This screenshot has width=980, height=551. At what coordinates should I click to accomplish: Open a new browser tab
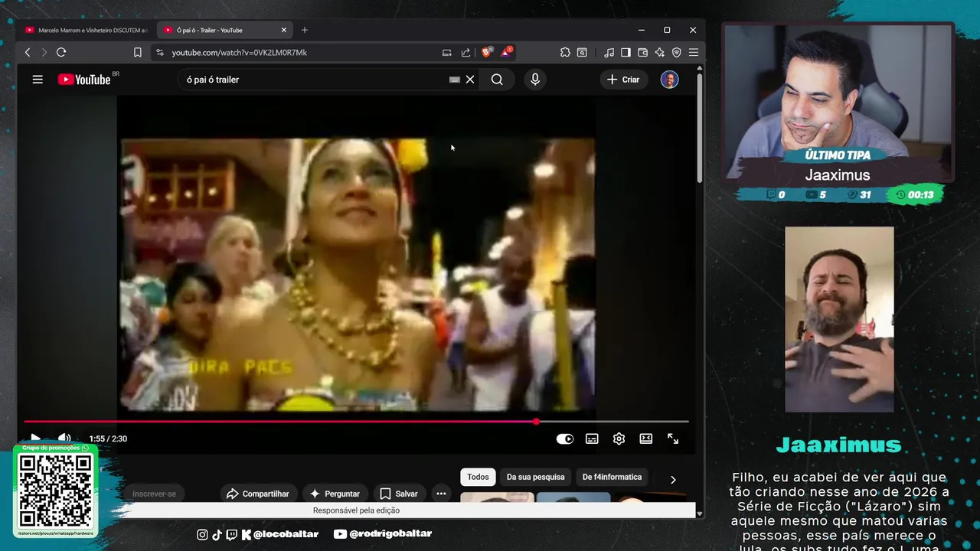(305, 30)
